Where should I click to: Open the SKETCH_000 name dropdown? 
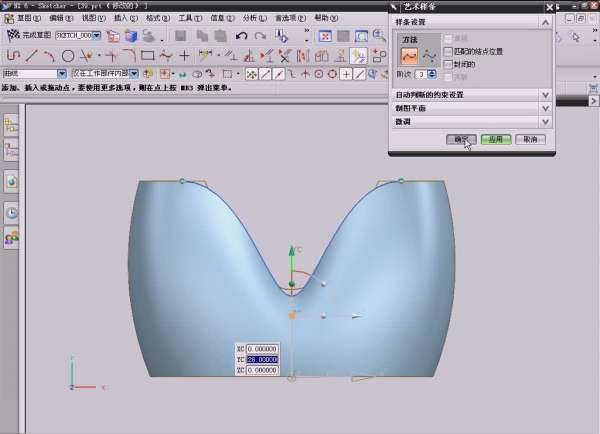[x=98, y=35]
